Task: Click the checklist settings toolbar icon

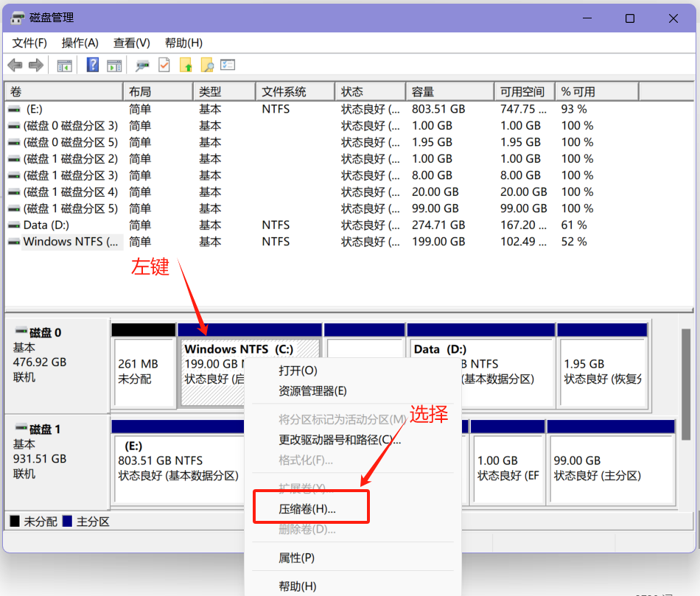Action: click(x=228, y=66)
